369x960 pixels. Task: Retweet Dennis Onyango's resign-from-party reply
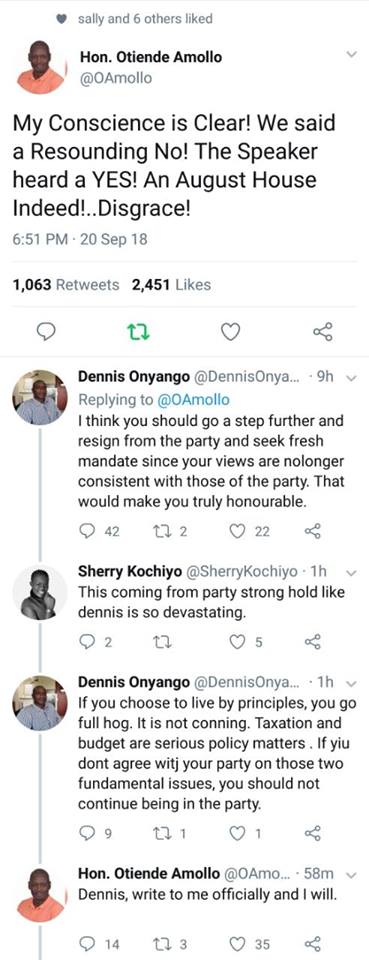point(165,531)
